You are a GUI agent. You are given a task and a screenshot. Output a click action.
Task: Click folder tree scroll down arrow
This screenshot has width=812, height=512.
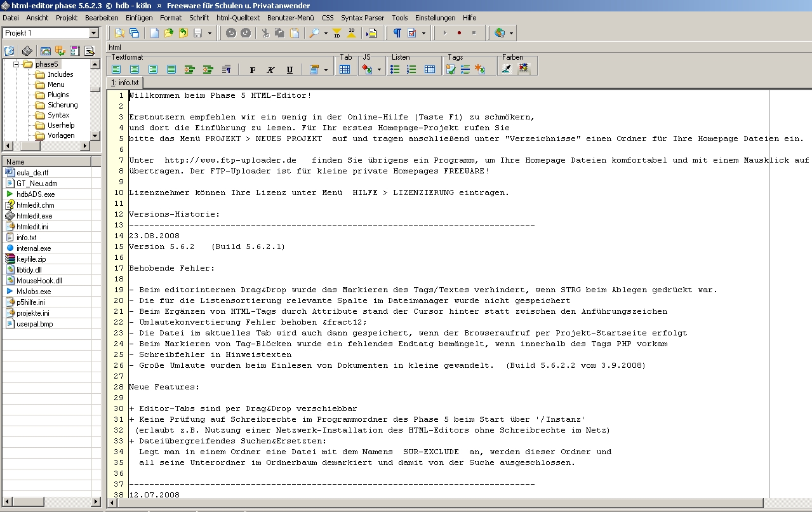pos(95,135)
